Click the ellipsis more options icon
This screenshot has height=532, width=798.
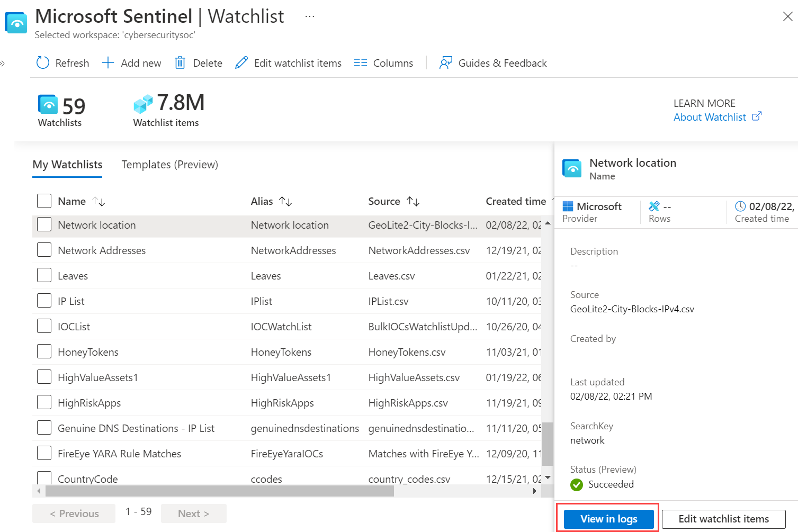(310, 16)
